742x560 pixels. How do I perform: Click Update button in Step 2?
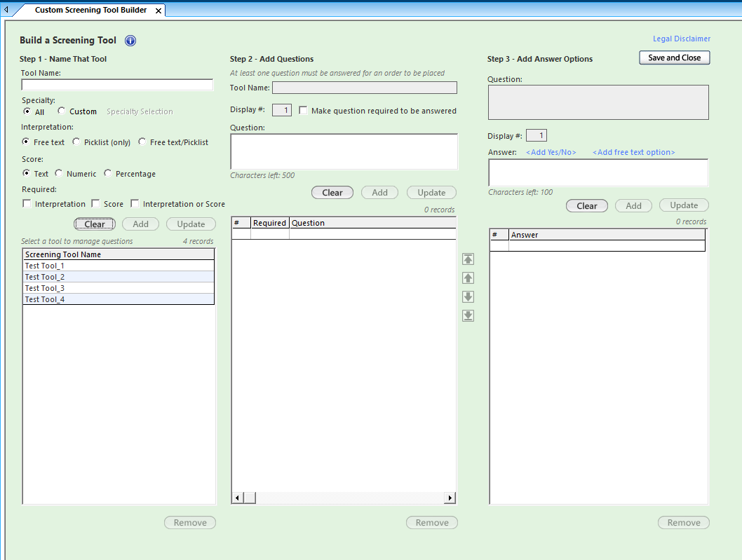(x=431, y=193)
